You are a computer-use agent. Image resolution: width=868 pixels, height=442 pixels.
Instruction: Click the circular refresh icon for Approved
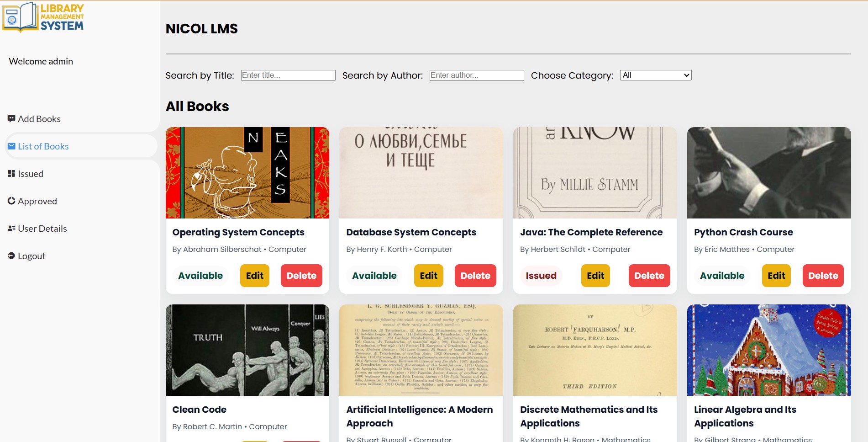(x=11, y=201)
